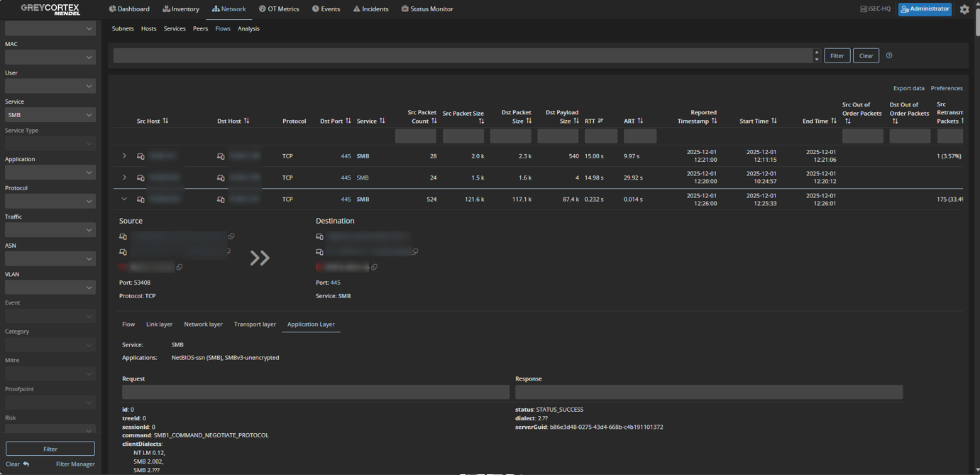980x475 pixels.
Task: Copy the first Source address entry
Action: pos(231,236)
